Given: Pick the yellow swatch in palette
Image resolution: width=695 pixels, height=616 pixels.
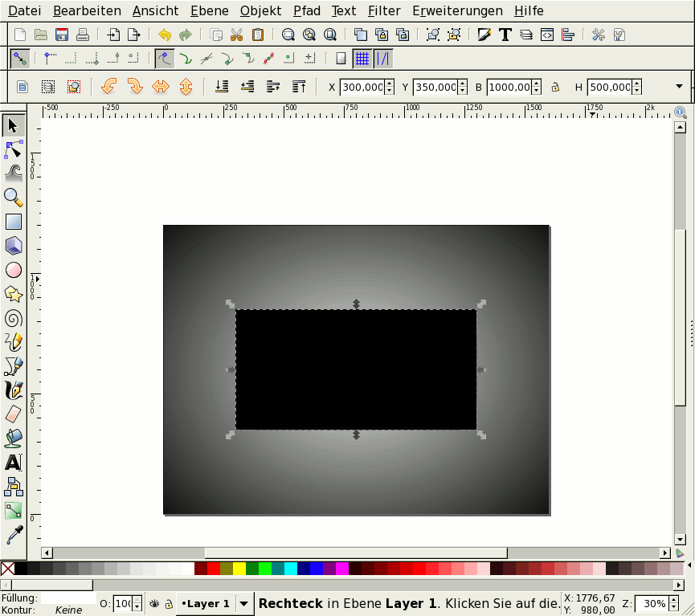Looking at the screenshot, I should click(x=239, y=569).
